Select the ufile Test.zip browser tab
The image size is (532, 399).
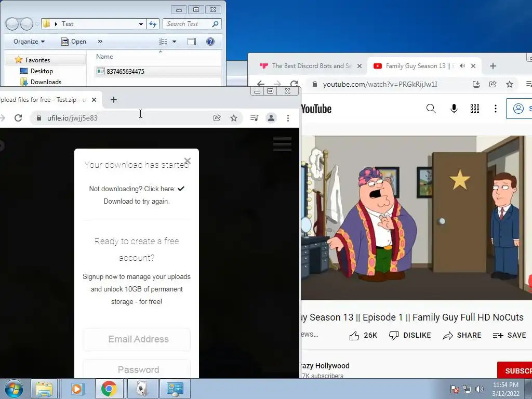44,100
